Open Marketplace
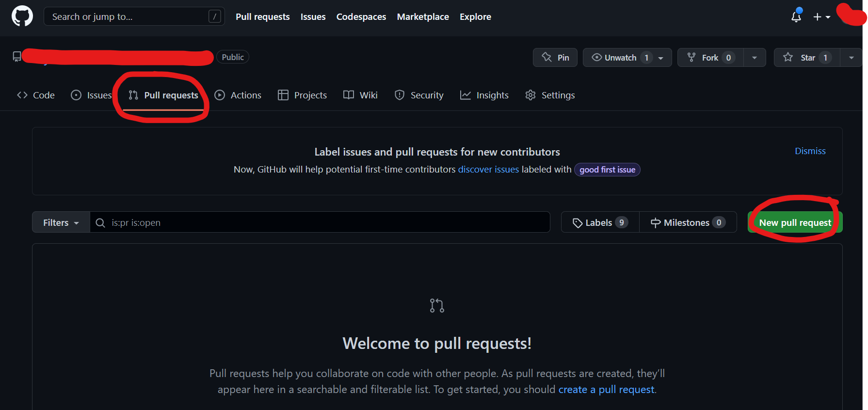The image size is (868, 410). [423, 16]
